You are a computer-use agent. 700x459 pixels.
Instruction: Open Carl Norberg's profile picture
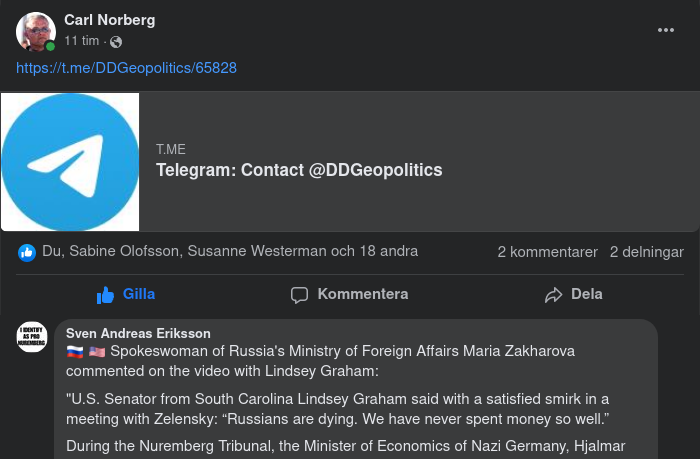[35, 31]
